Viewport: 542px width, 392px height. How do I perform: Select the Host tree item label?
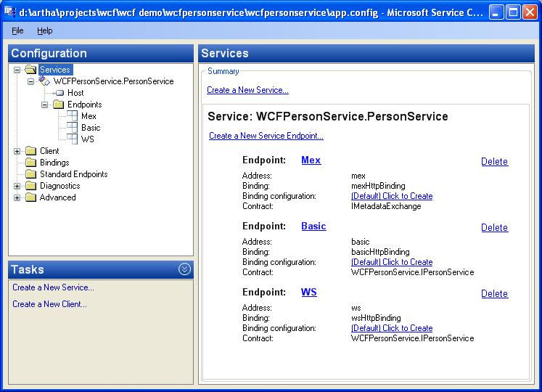75,93
